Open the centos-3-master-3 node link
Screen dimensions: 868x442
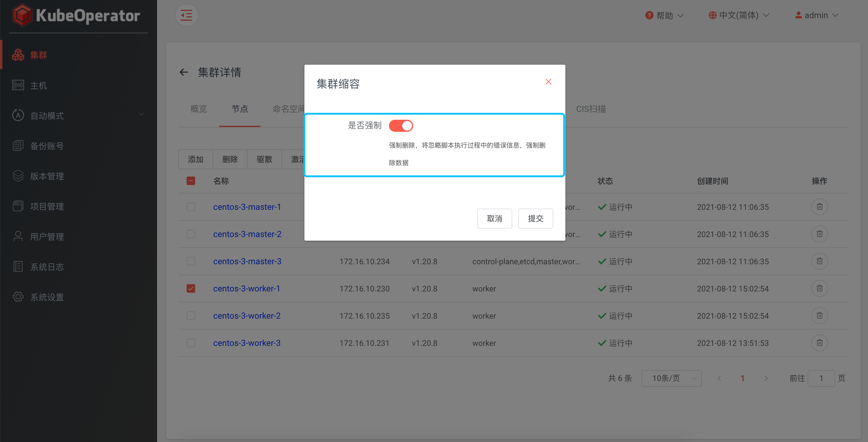[247, 262]
